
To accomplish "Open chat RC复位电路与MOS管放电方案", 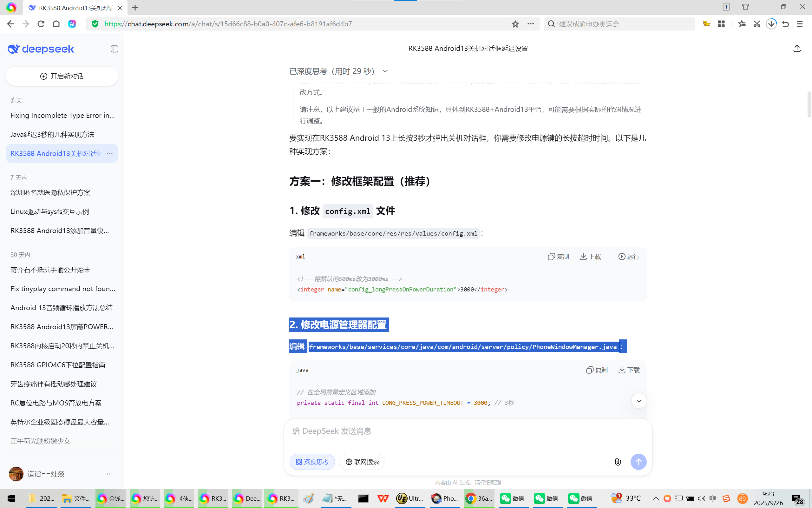I will pos(62,403).
